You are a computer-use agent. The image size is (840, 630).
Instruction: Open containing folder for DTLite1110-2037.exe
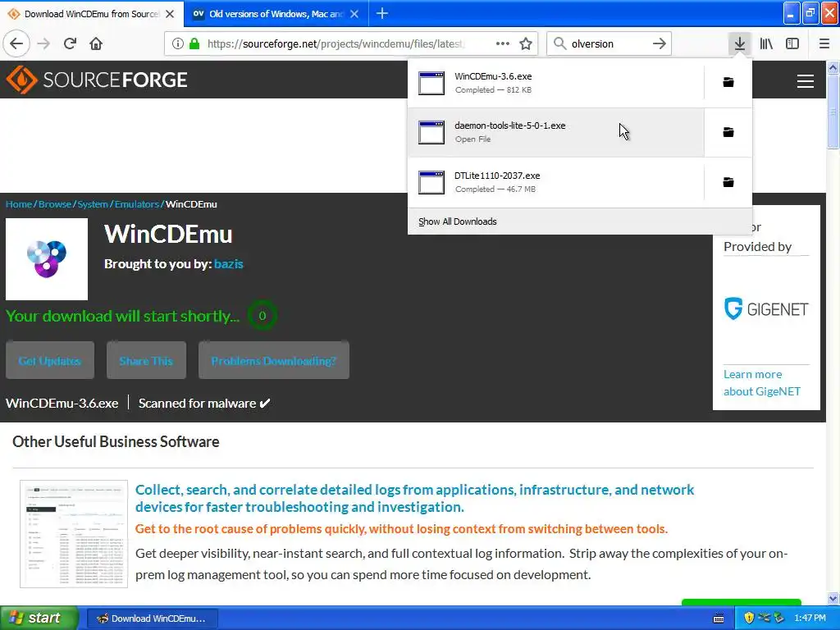[x=728, y=182]
